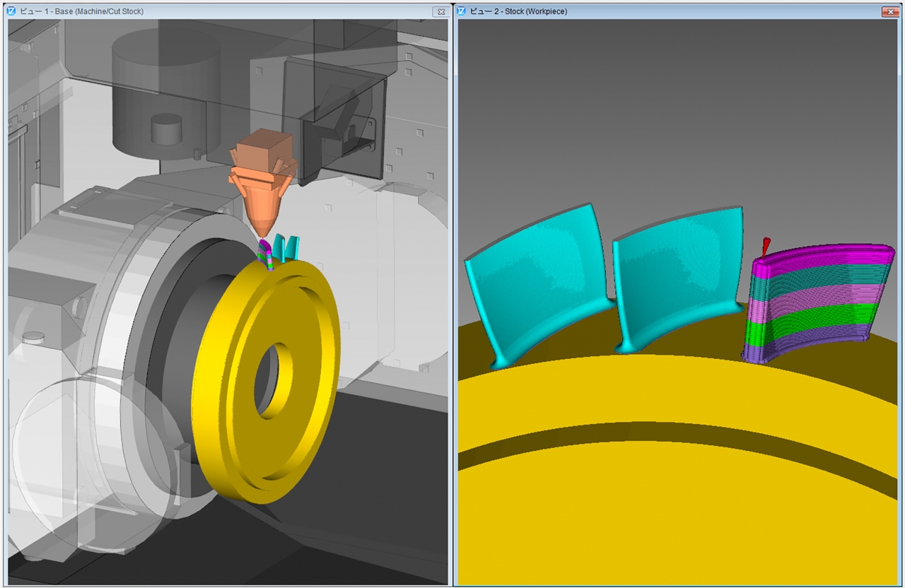Activate the View 1 Base title bar
Screen dimensions: 905x588
click(x=212, y=11)
